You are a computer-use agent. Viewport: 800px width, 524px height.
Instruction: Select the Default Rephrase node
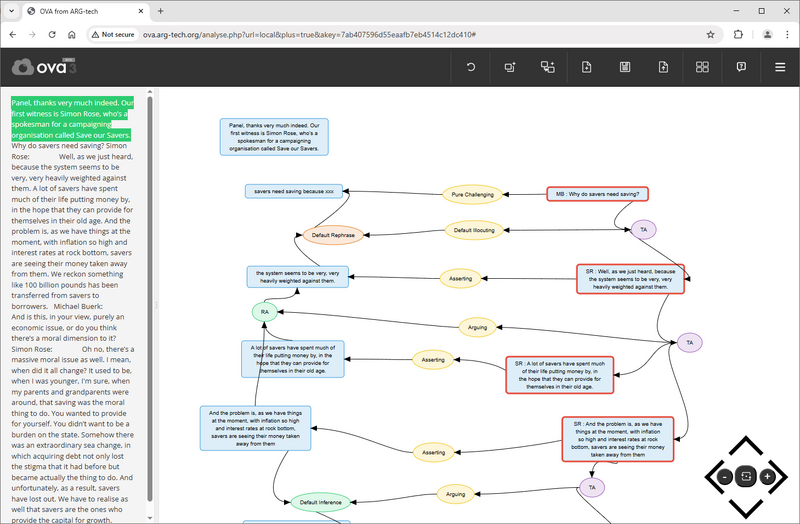click(x=333, y=235)
